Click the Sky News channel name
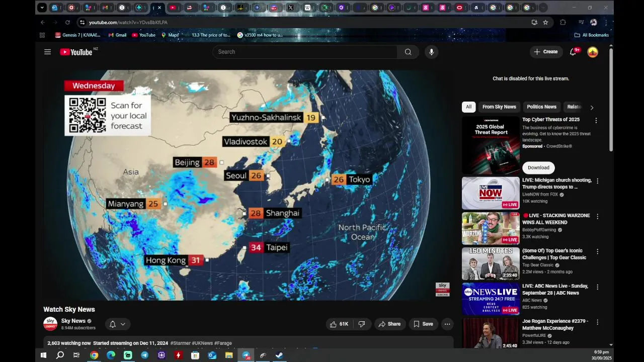 pos(73,321)
